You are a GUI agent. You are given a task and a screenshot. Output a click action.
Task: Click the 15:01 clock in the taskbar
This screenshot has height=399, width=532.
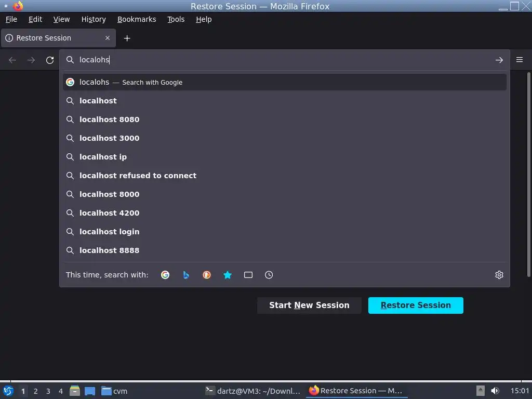[x=520, y=391]
